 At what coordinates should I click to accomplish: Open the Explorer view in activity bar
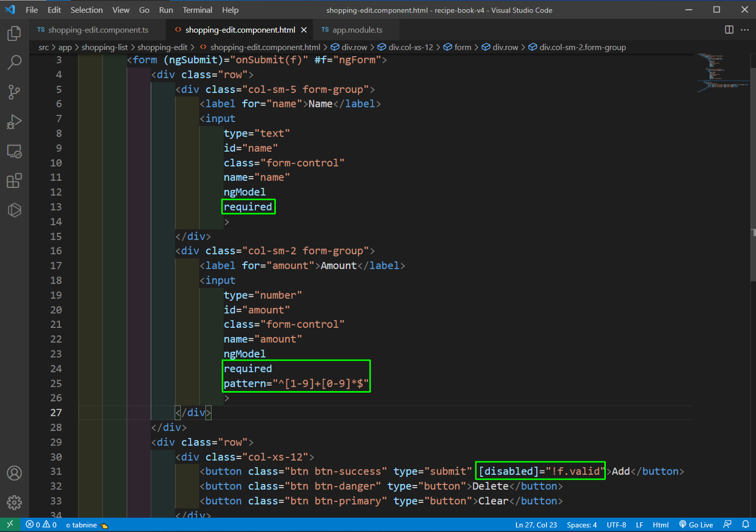[x=15, y=33]
